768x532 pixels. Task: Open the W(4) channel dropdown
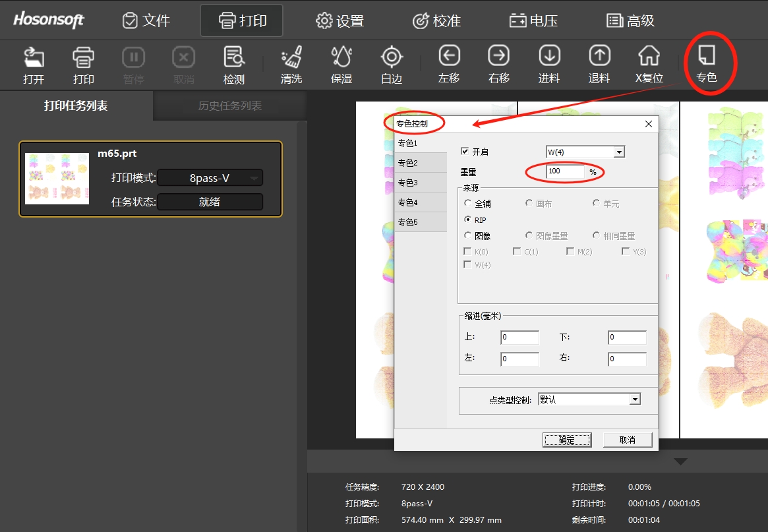pyautogui.click(x=618, y=152)
